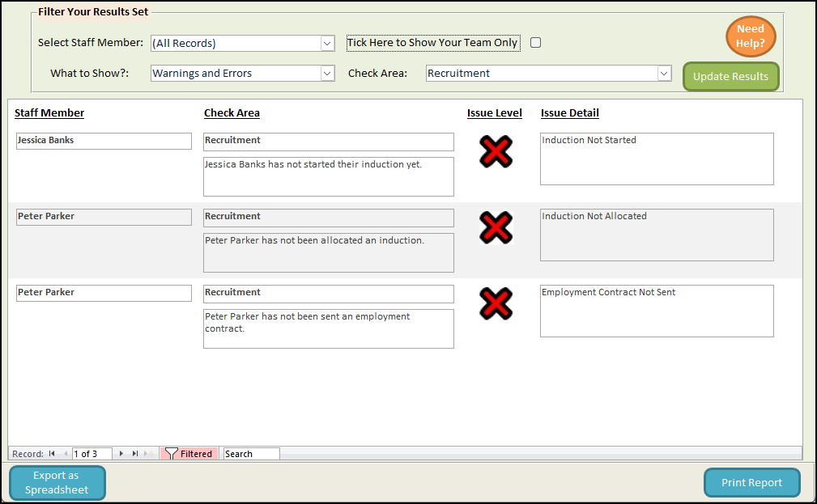Open the Select Staff Member dropdown

coord(327,44)
